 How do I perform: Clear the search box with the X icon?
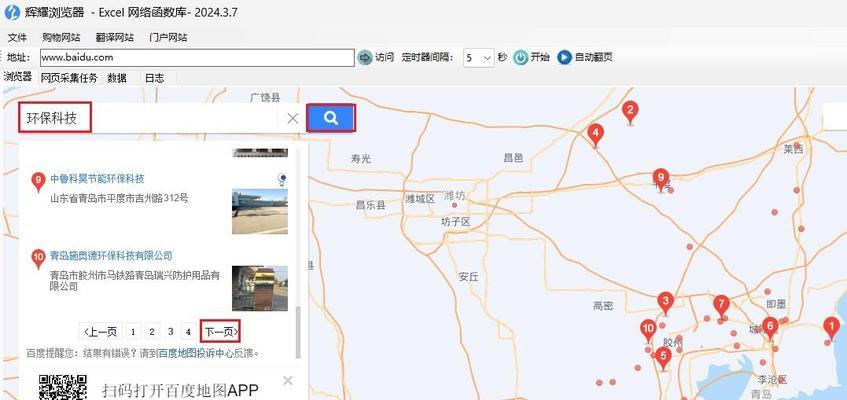pos(292,118)
